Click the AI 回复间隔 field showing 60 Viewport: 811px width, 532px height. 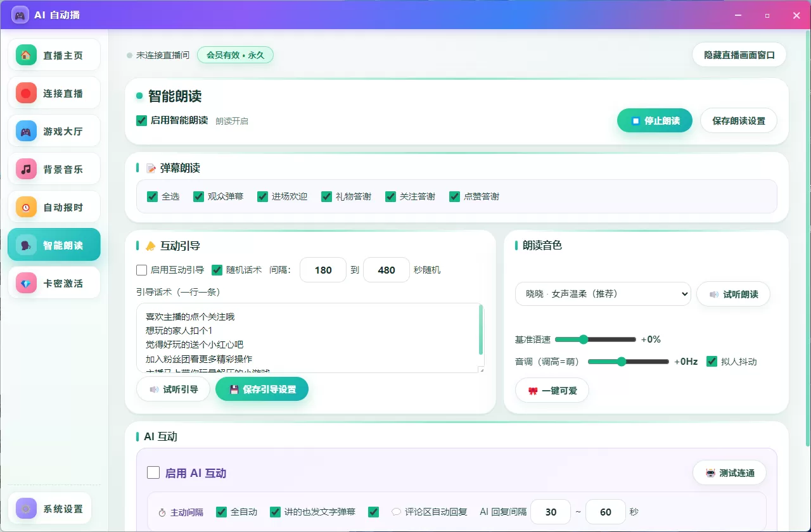(x=606, y=512)
